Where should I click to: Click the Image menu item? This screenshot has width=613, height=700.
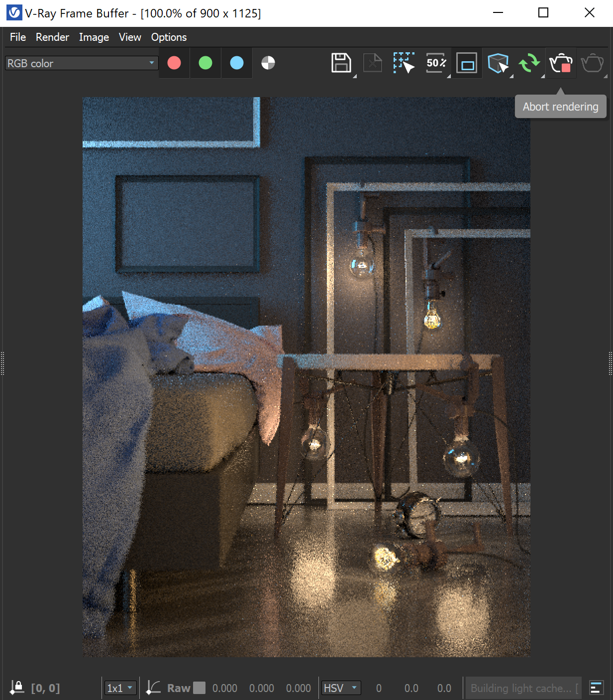tap(94, 37)
